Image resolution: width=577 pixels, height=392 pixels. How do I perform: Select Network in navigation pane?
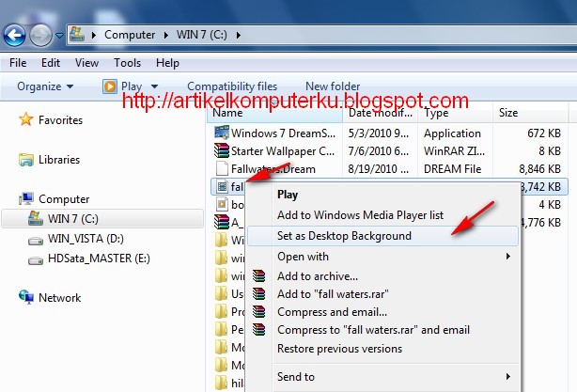pos(59,297)
